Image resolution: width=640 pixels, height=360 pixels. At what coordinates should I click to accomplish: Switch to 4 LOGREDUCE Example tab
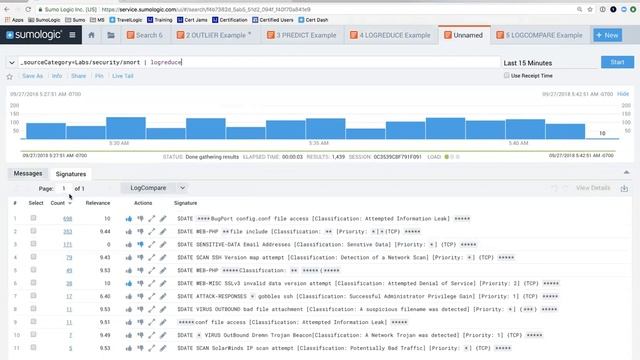click(x=391, y=35)
